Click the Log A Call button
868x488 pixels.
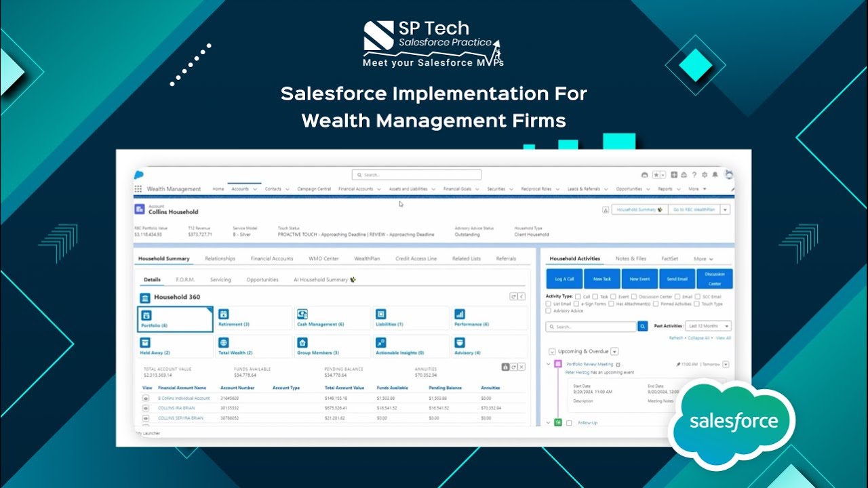pos(564,279)
